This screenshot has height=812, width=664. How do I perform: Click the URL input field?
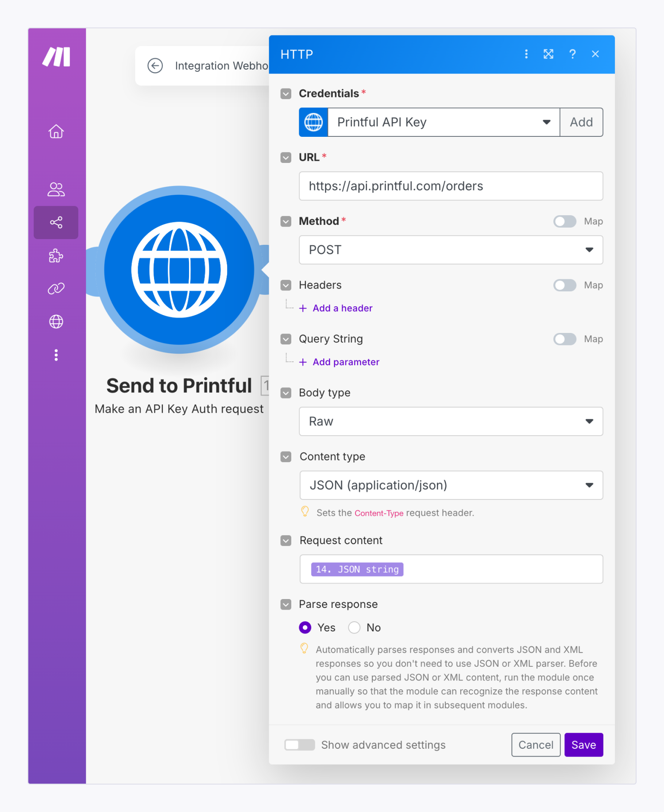451,186
